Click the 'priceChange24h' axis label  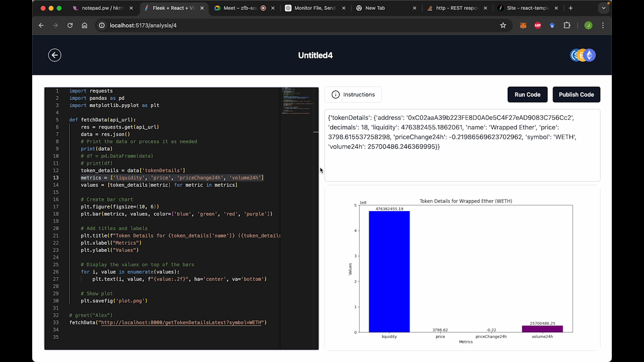491,336
